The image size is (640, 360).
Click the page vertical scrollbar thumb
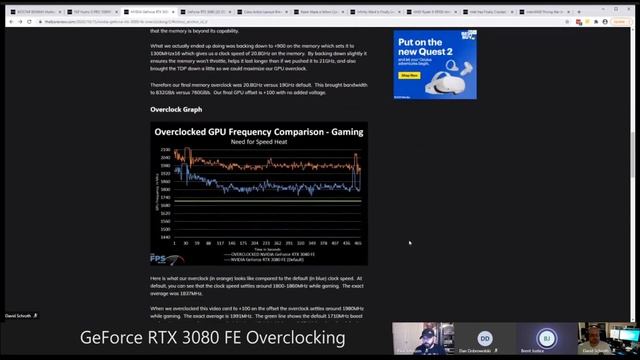click(x=632, y=154)
